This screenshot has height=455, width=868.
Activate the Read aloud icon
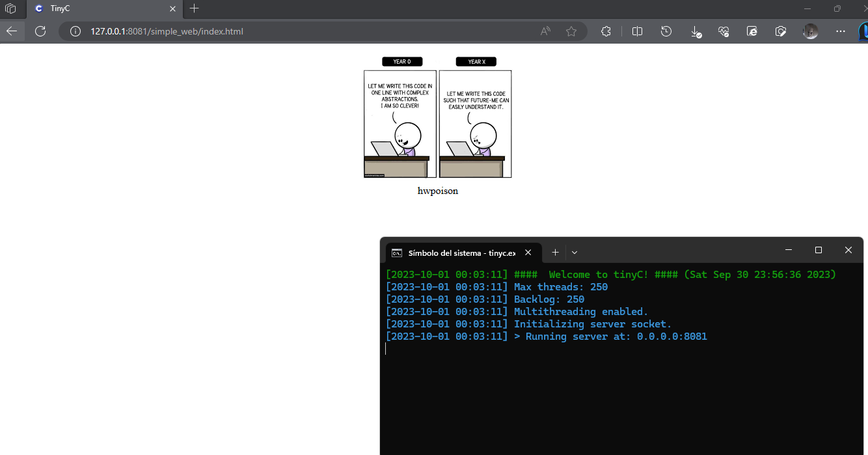(545, 31)
